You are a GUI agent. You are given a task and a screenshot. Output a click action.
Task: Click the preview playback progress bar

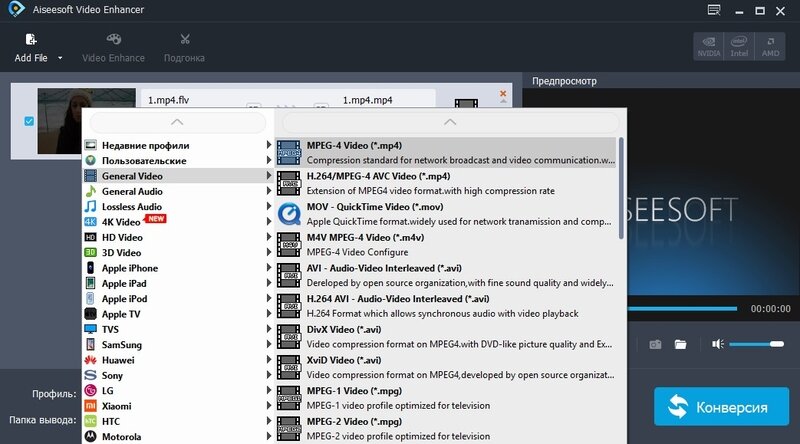682,308
